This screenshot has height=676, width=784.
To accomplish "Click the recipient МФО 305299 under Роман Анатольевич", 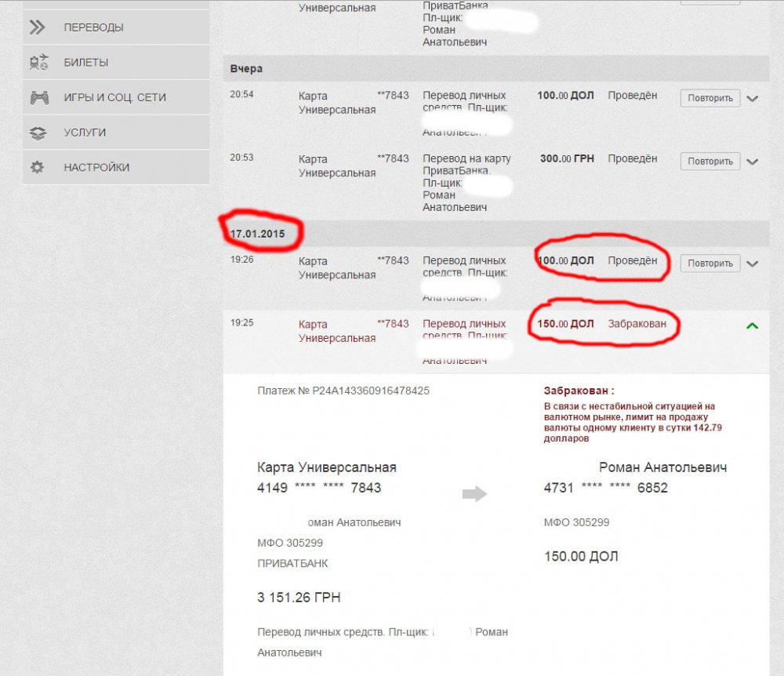I will [x=576, y=522].
